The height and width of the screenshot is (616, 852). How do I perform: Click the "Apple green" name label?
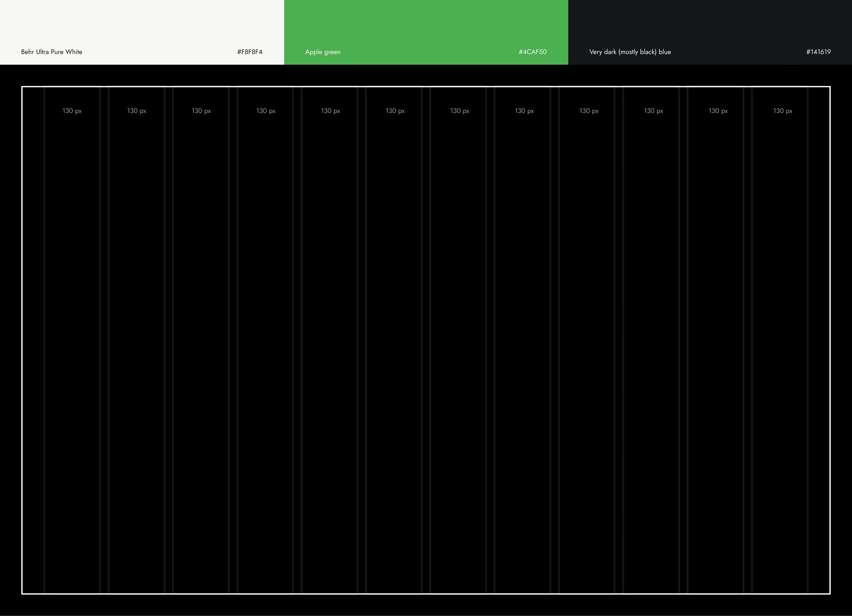tap(323, 52)
